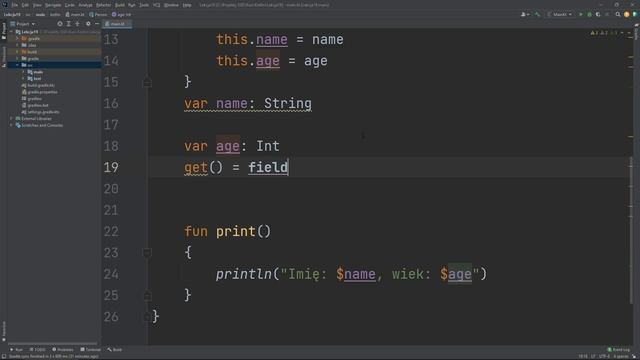This screenshot has width=640, height=360.
Task: Click the editor vertical scrollbar
Action: pos(631,229)
